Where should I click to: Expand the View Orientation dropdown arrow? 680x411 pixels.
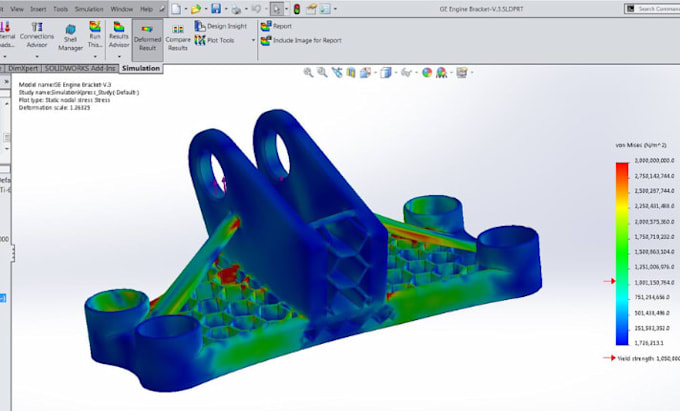375,73
